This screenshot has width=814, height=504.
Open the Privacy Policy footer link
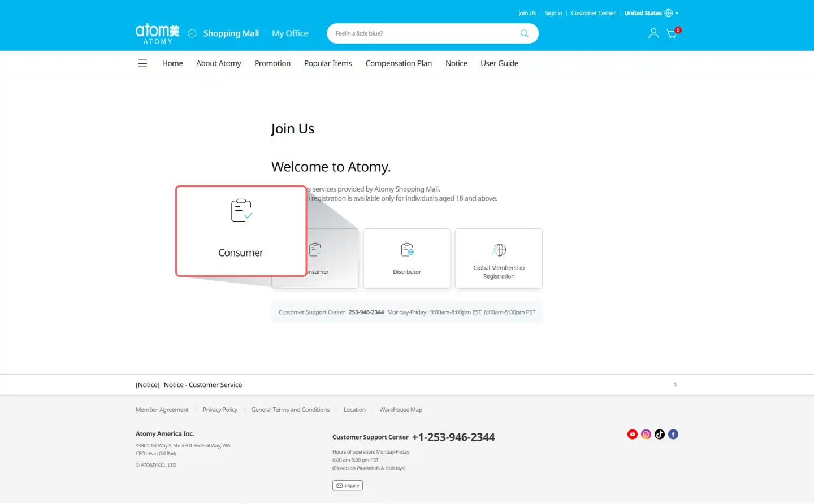220,410
